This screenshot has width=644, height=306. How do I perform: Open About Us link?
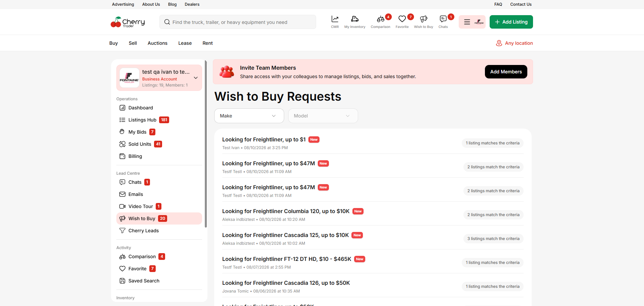tap(151, 4)
